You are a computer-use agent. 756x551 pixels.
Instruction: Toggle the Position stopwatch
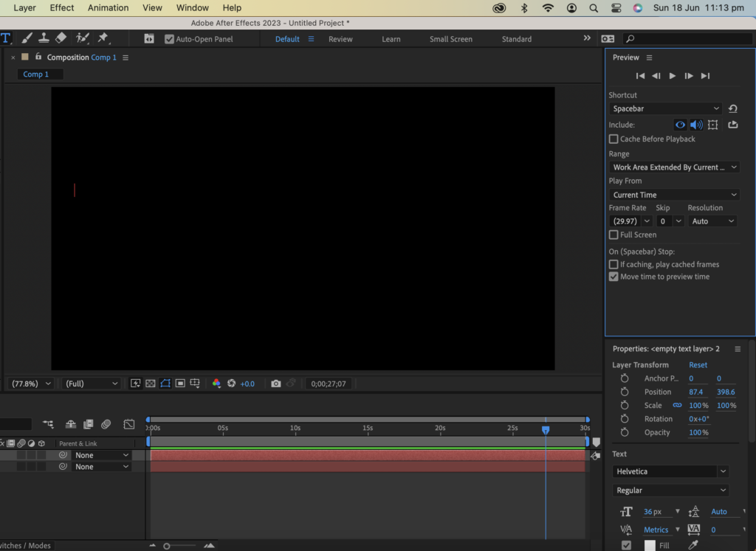tap(625, 392)
